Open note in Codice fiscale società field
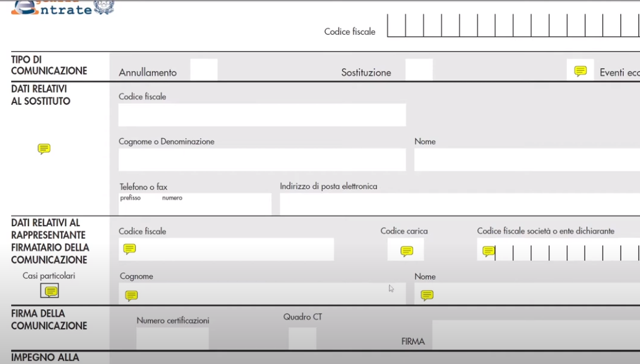 click(x=488, y=251)
